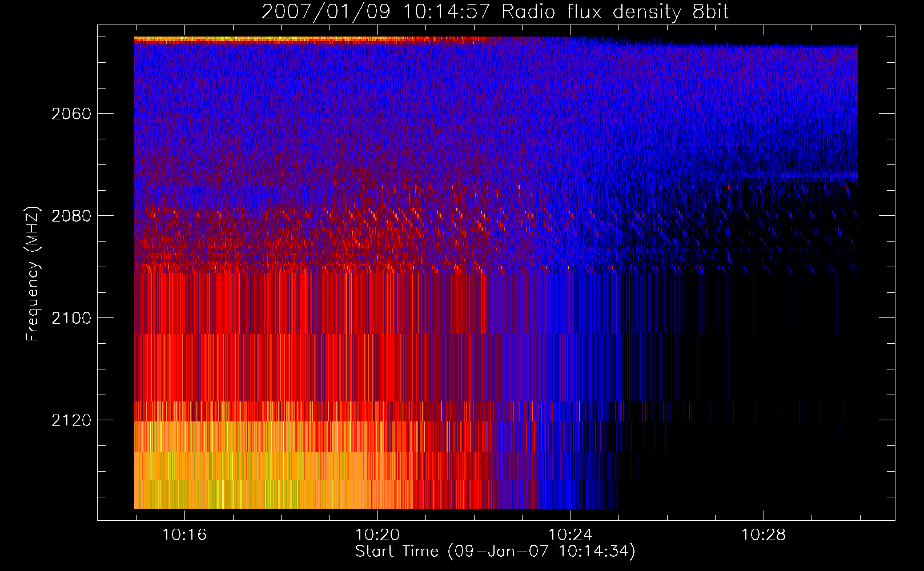
Task: Click the 10:24 time tick label
Action: click(x=571, y=535)
